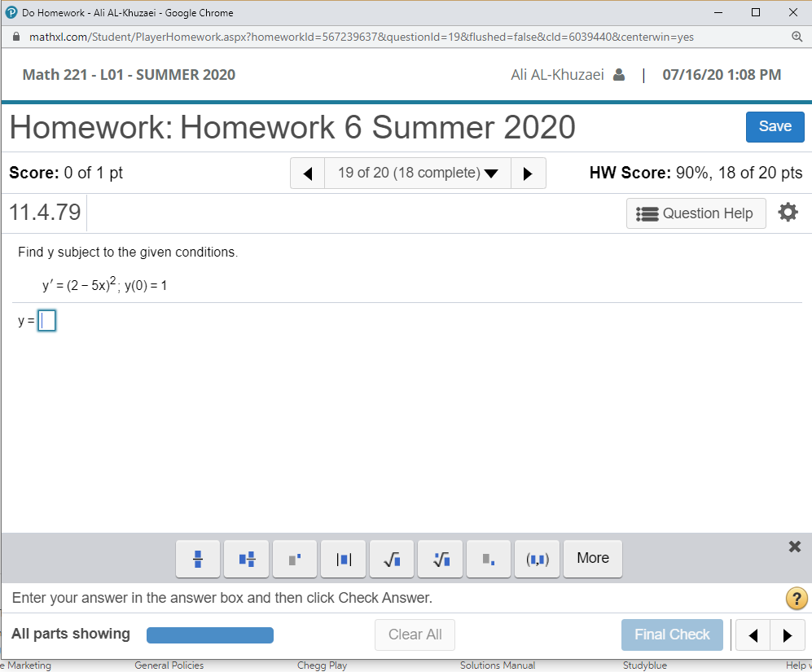Insert an absolute value template
The height and width of the screenshot is (672, 812).
343,559
